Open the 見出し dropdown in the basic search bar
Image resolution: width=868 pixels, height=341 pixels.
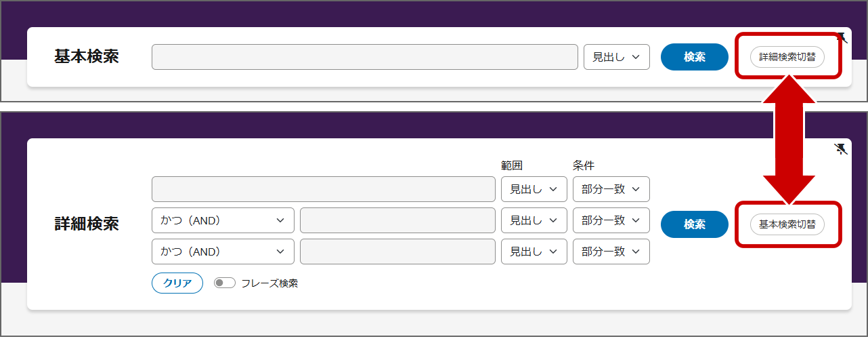616,57
